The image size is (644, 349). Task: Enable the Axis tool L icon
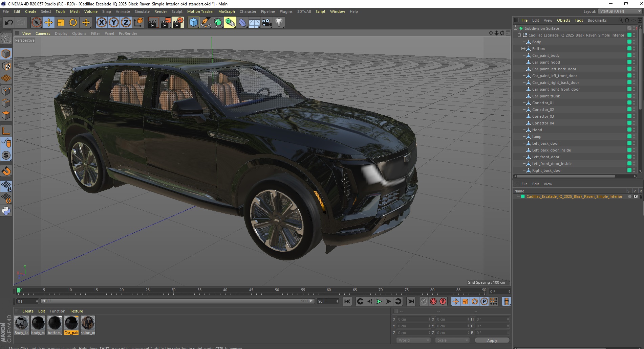(x=6, y=131)
